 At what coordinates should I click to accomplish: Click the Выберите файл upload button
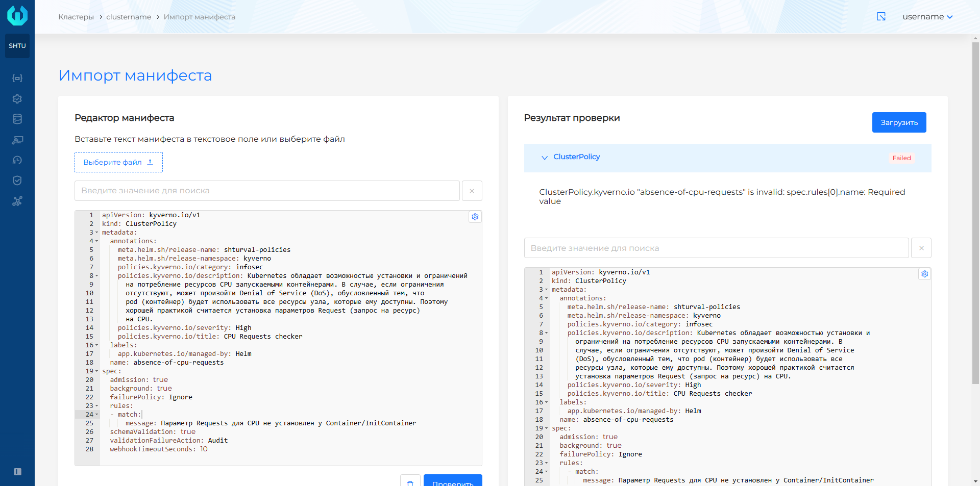(118, 162)
